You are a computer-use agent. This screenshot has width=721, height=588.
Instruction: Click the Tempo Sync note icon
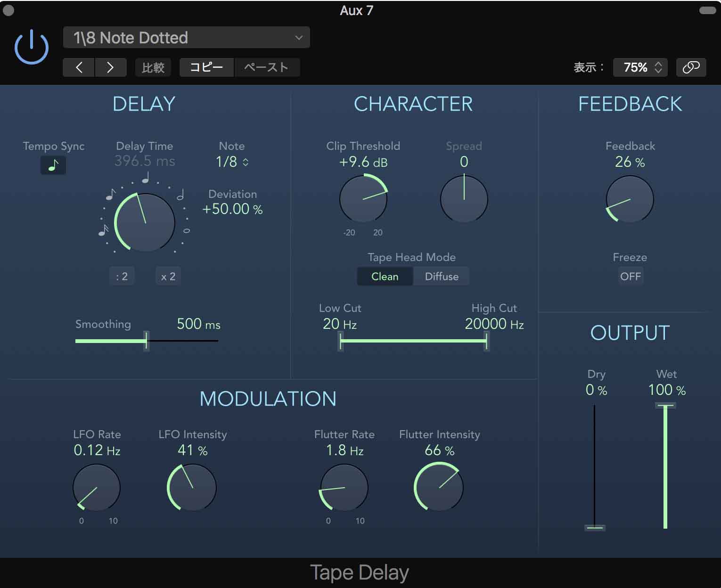53,165
